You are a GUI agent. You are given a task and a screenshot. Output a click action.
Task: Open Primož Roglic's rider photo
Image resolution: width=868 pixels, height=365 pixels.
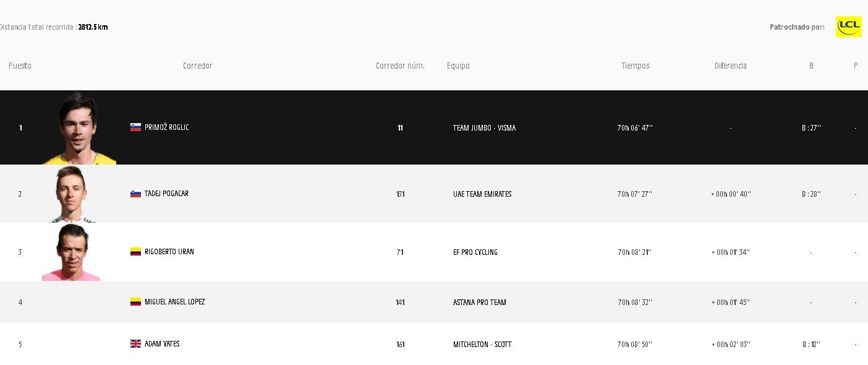[79, 129]
